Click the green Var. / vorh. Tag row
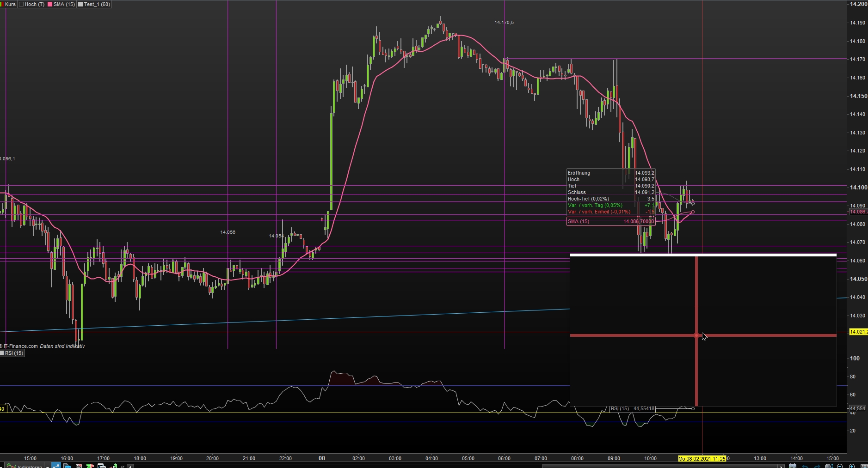This screenshot has width=868, height=468. coord(611,205)
